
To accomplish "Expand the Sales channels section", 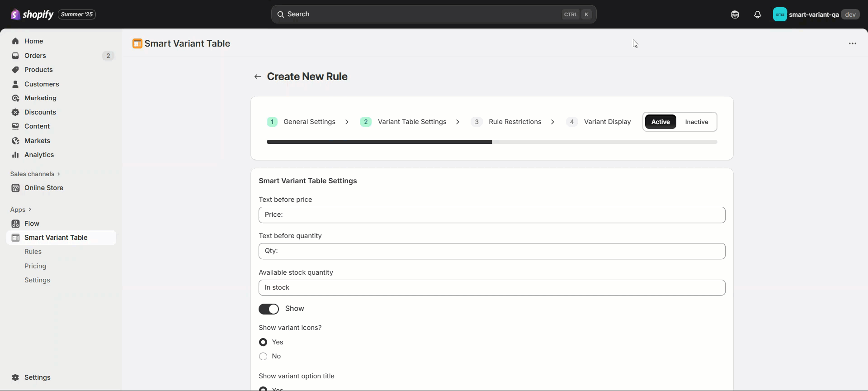I will (35, 174).
